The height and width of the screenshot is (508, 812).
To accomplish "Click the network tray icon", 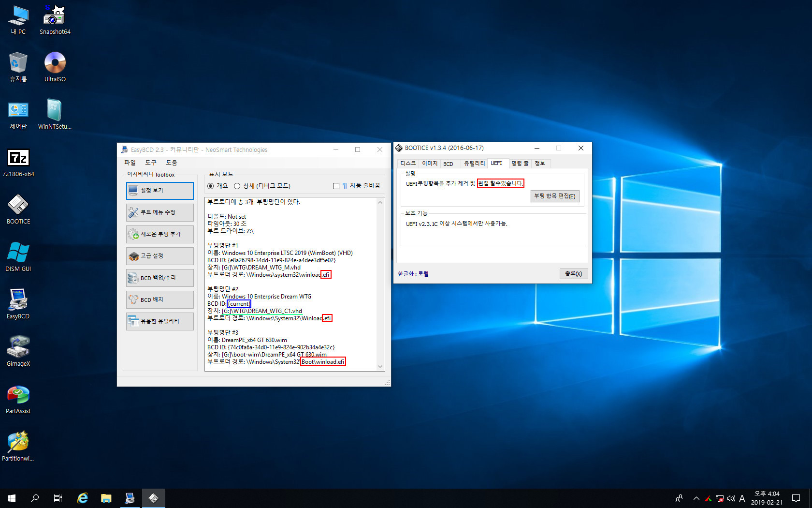I will (x=720, y=498).
